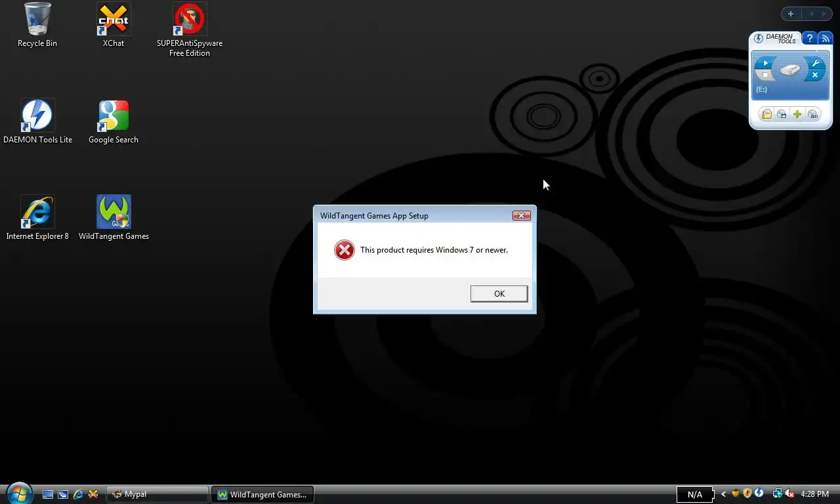Select the WildTangent Games desktop shortcut

(114, 218)
